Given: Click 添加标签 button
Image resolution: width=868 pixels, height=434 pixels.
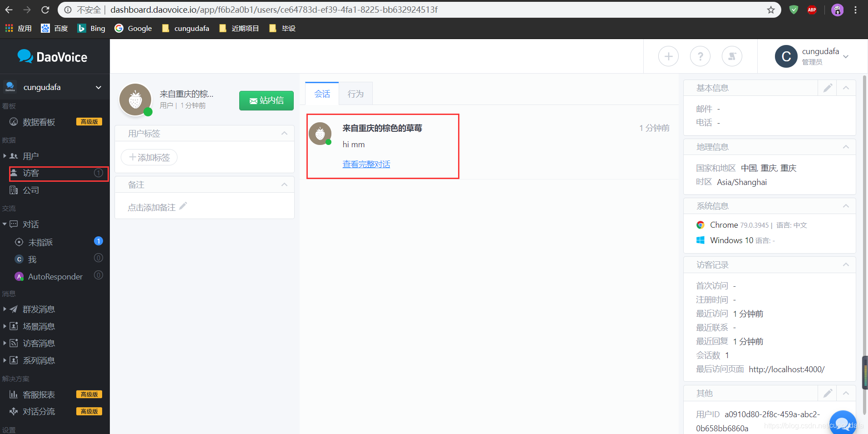Looking at the screenshot, I should tap(149, 157).
